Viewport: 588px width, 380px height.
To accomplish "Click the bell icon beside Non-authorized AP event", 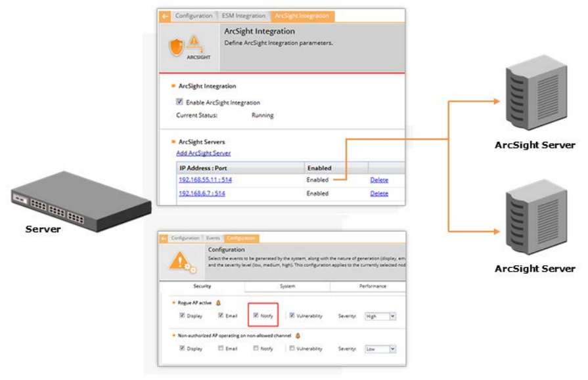I will [298, 335].
